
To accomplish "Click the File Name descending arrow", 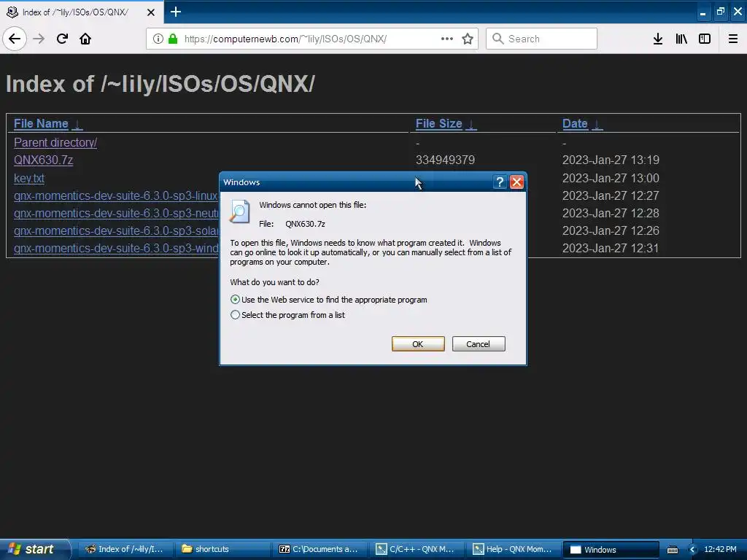I will point(77,125).
